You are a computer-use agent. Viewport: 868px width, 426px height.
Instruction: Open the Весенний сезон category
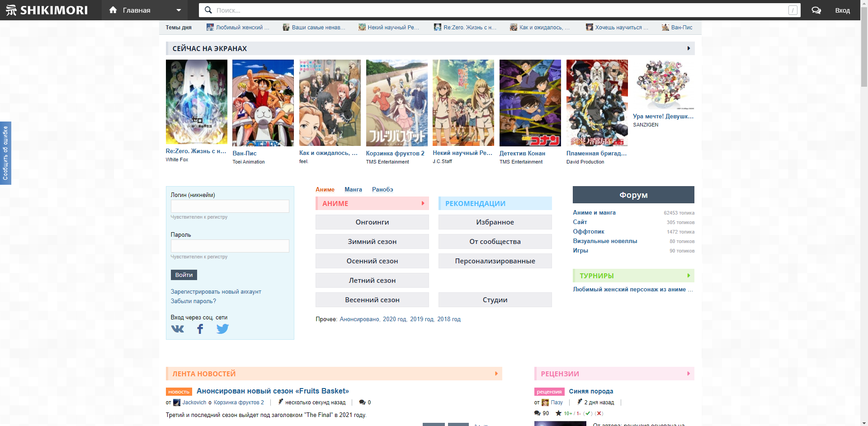click(372, 300)
